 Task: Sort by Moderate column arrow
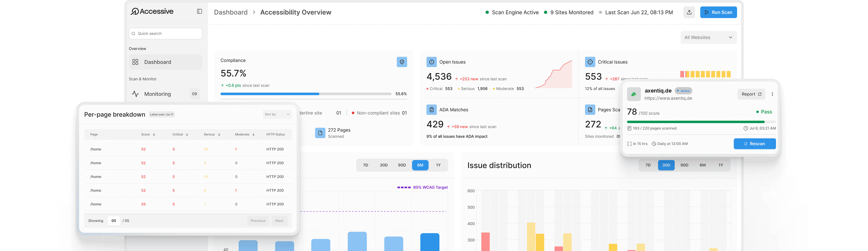click(253, 134)
